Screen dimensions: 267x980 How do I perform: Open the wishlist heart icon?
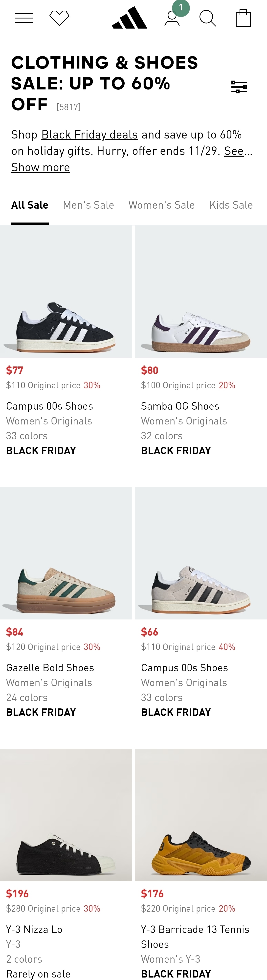coord(59,18)
